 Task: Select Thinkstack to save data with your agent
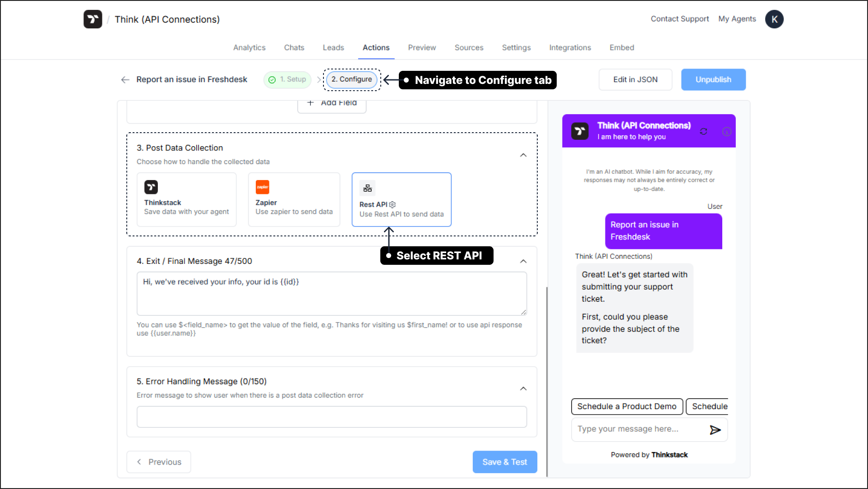(x=186, y=199)
